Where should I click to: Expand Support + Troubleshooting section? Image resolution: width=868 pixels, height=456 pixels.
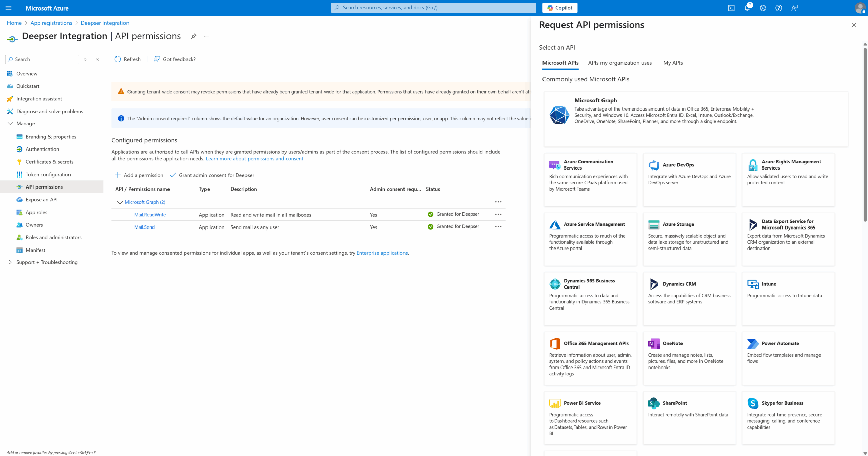10,262
